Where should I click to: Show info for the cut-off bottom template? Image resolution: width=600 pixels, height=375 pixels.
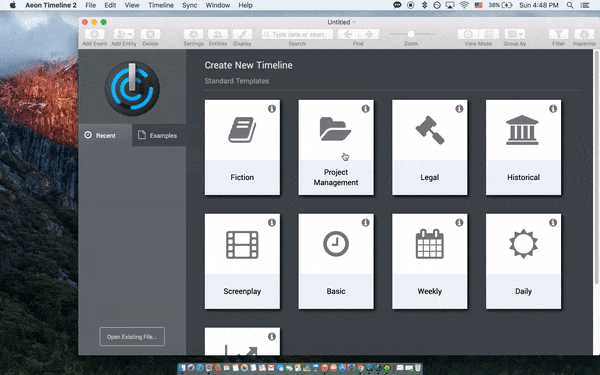point(272,336)
